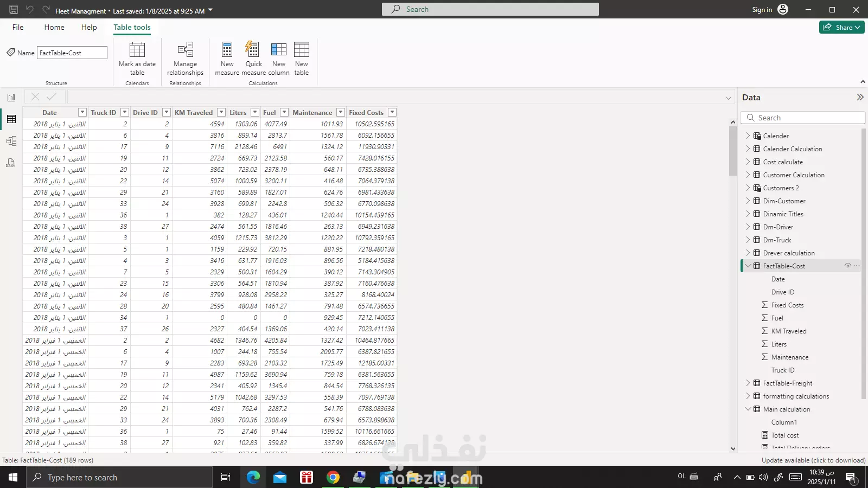Image resolution: width=868 pixels, height=488 pixels.
Task: Open Truck ID column filter dropdown
Action: point(125,112)
